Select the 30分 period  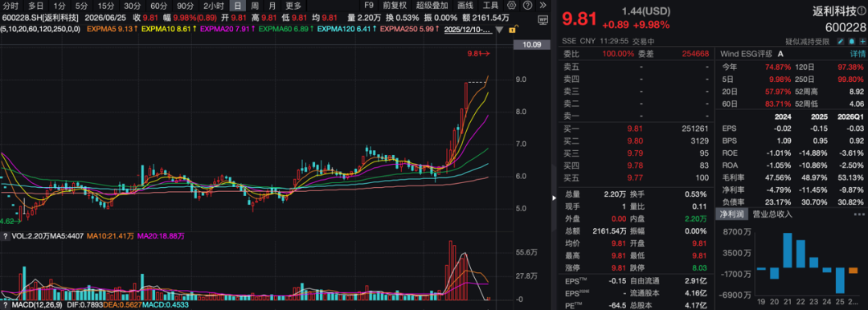pos(132,6)
